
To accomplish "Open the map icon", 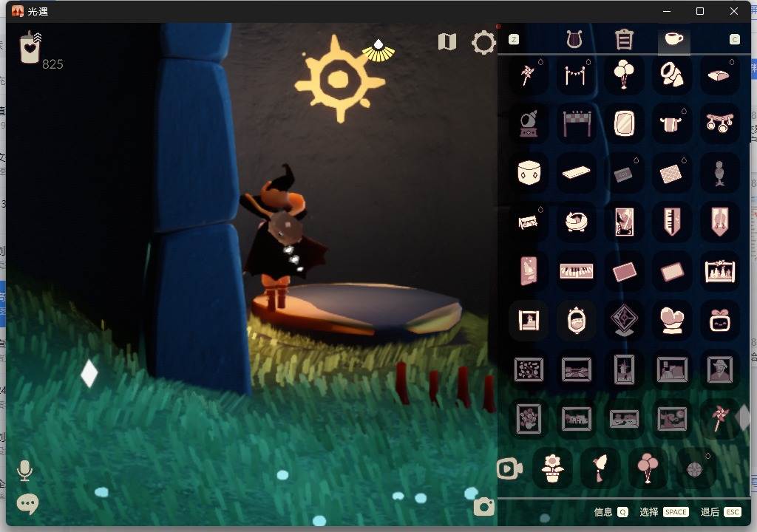I will [447, 42].
